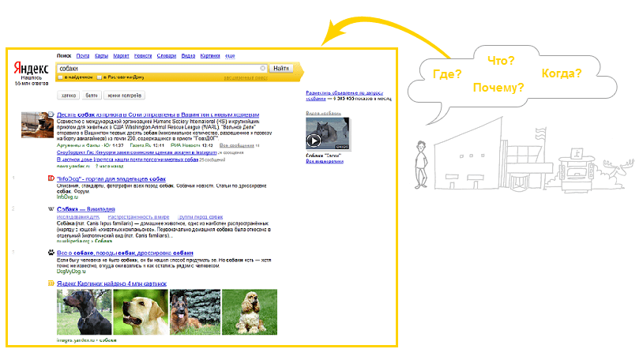Click the 'Почему?' text in the speech bubble
This screenshot has width=643, height=364.
coord(498,88)
